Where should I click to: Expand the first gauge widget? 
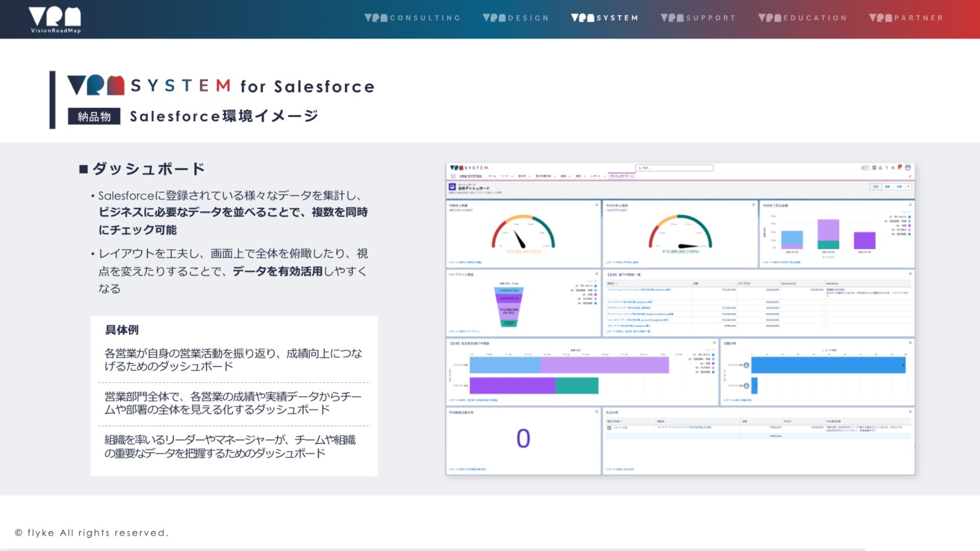(596, 205)
